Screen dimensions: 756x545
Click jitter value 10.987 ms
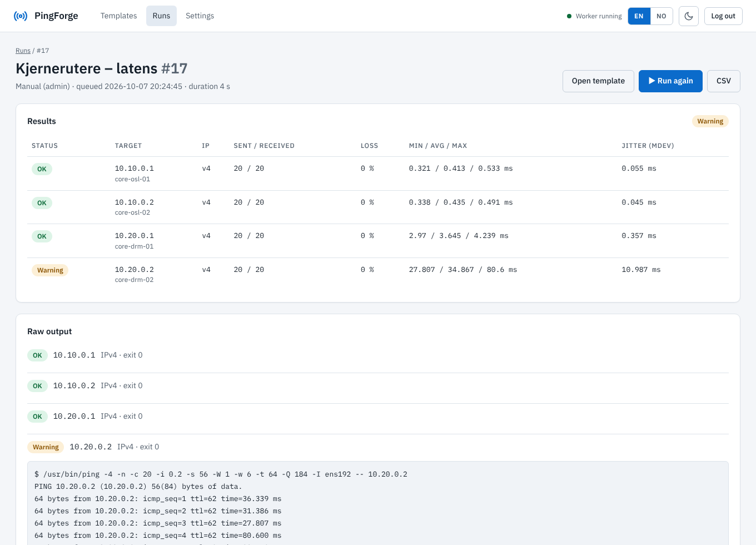point(641,270)
